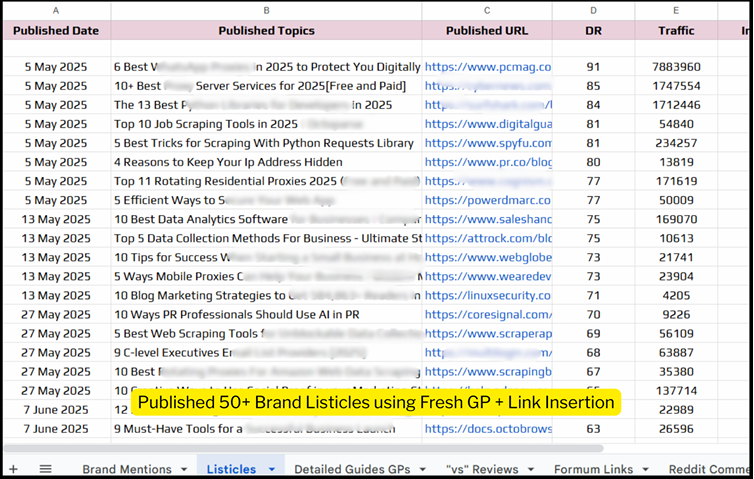Open Formum Links tab dropdown arrow
Viewport: 754px width, 479px height.
tap(645, 469)
